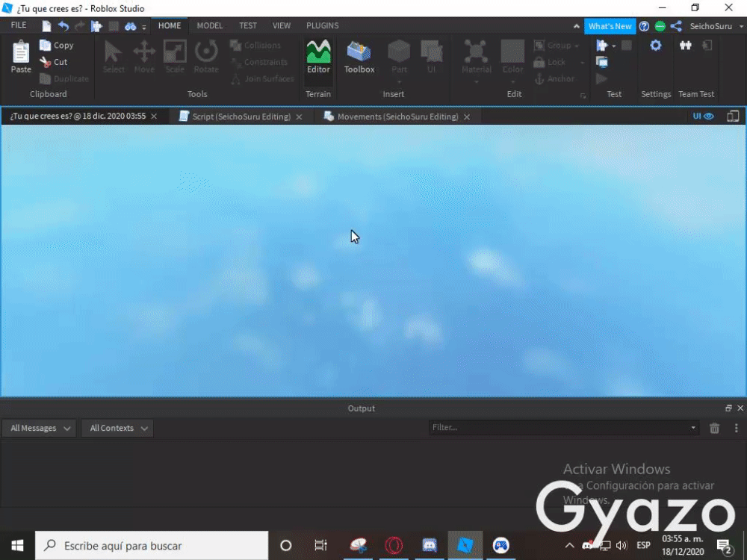Click Play icon in quick access toolbar
The width and height of the screenshot is (747, 560).
coord(96,26)
